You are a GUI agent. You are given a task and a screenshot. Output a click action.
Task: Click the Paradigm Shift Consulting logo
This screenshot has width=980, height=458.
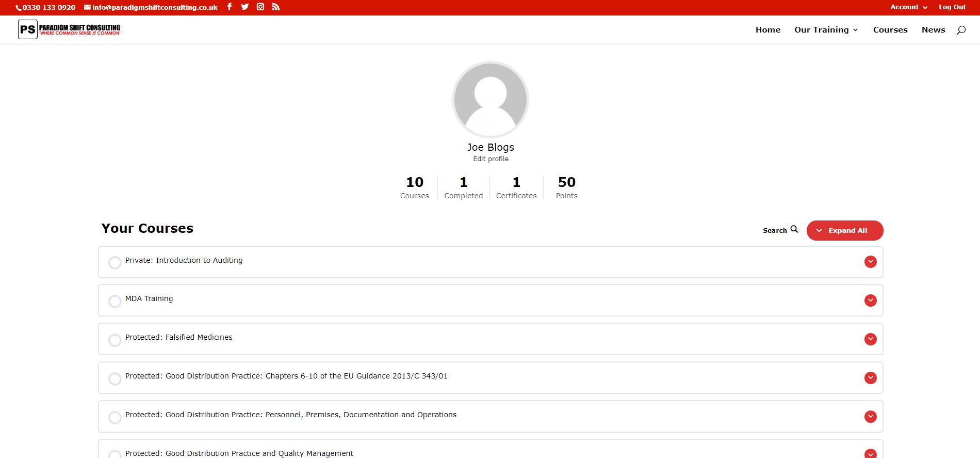[69, 29]
